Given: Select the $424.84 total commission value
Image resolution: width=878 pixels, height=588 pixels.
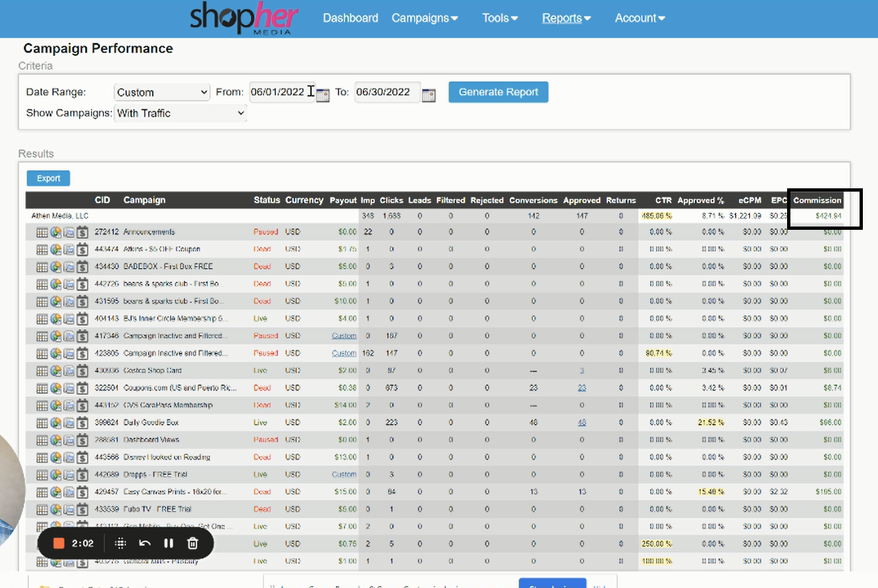Looking at the screenshot, I should [829, 216].
